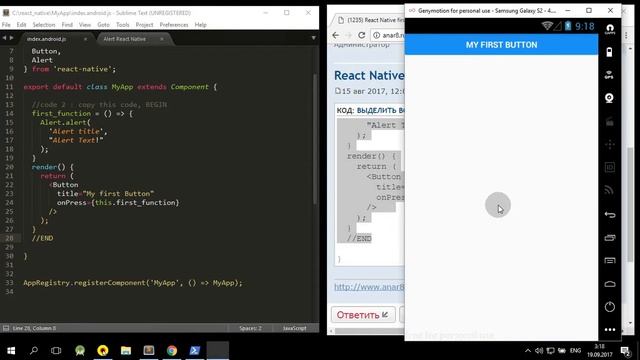Viewport: 640px width, 360px height.
Task: Open Help menu in Sublime Text
Action: tap(200, 25)
